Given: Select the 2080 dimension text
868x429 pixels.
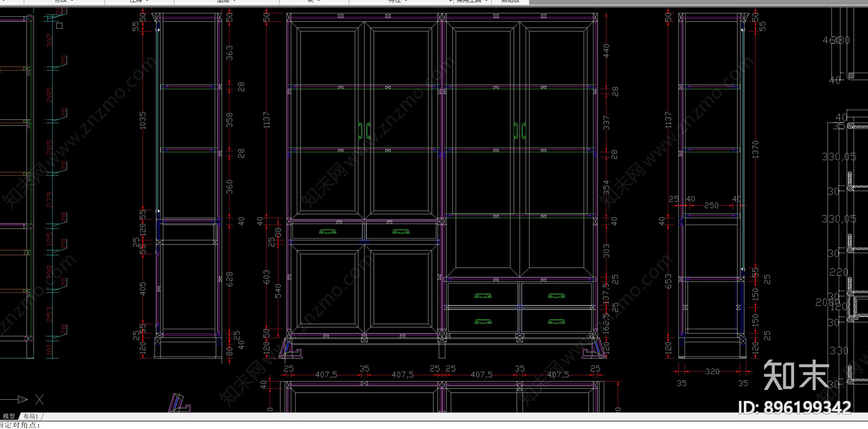Looking at the screenshot, I should [827, 303].
